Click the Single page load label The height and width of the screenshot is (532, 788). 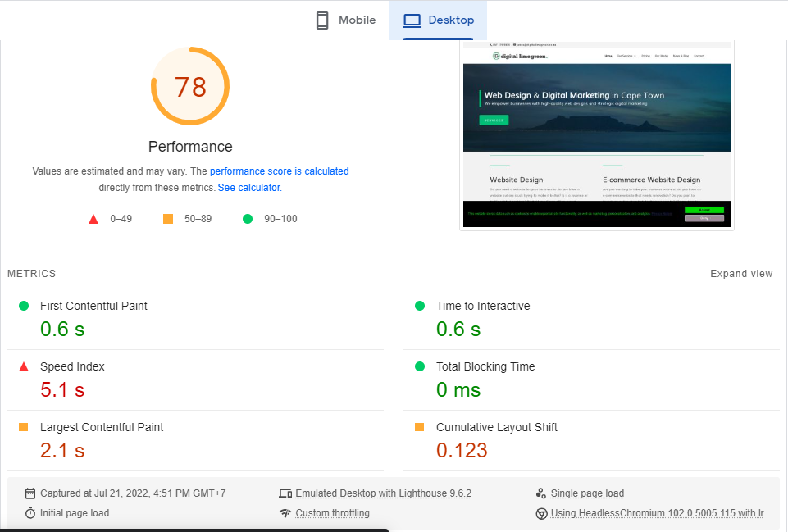click(x=587, y=493)
